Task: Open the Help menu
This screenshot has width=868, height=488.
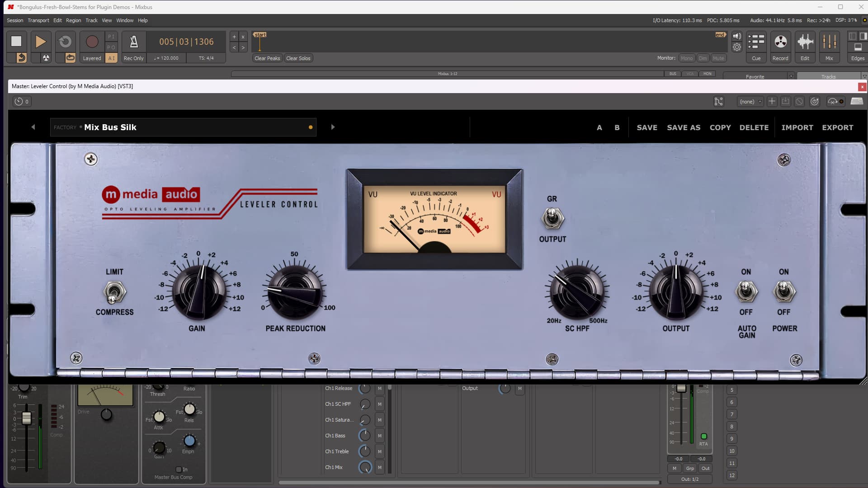Action: tap(143, 20)
